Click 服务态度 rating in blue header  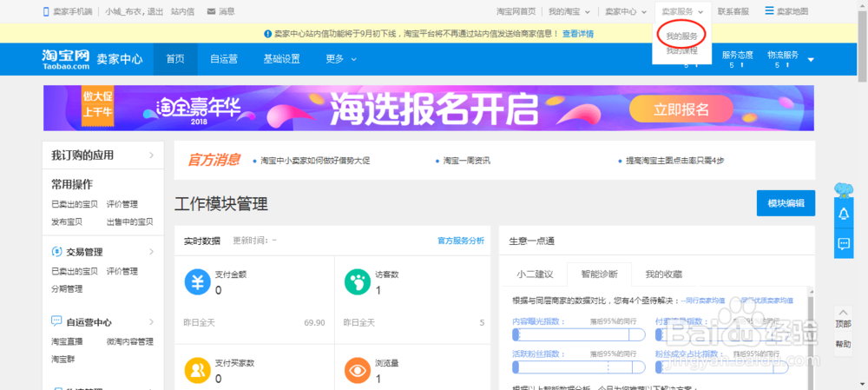pos(737,60)
